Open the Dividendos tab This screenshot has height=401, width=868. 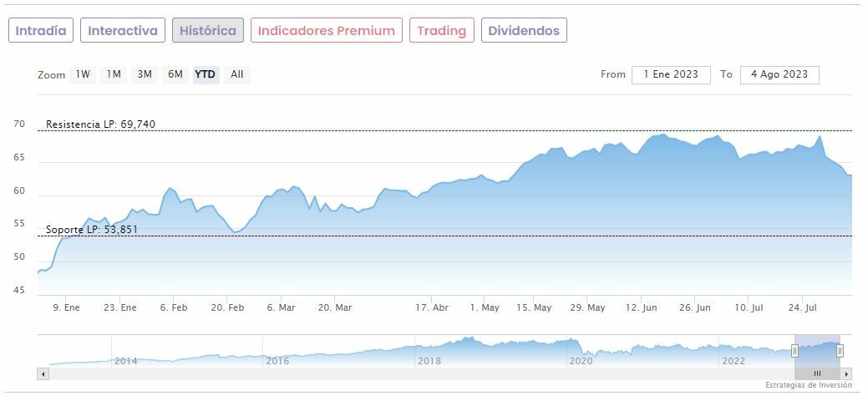tap(524, 31)
